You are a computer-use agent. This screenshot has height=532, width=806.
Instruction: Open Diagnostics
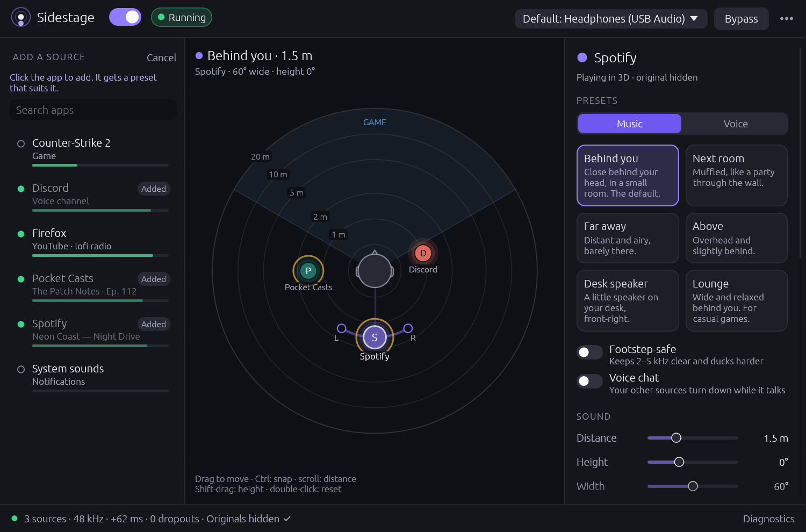768,519
